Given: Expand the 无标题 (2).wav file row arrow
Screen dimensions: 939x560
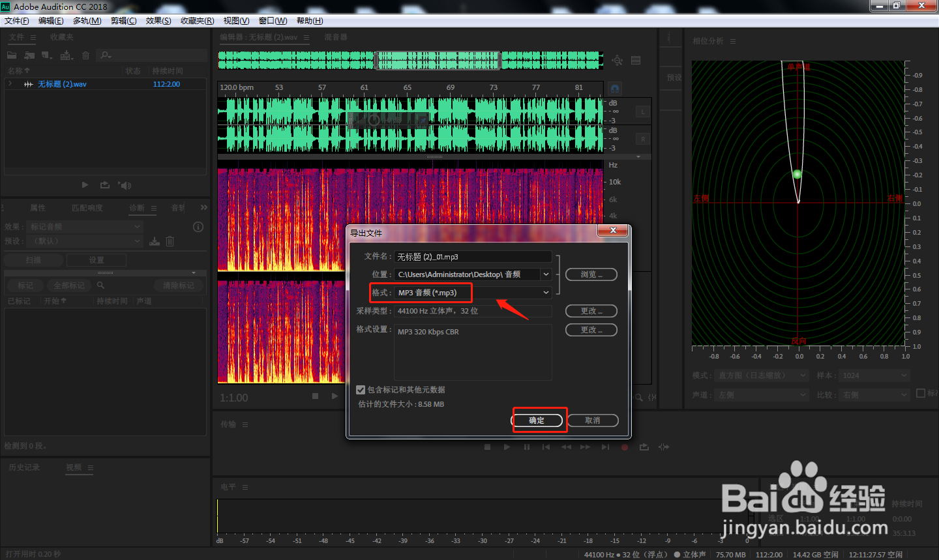Looking at the screenshot, I should [10, 84].
